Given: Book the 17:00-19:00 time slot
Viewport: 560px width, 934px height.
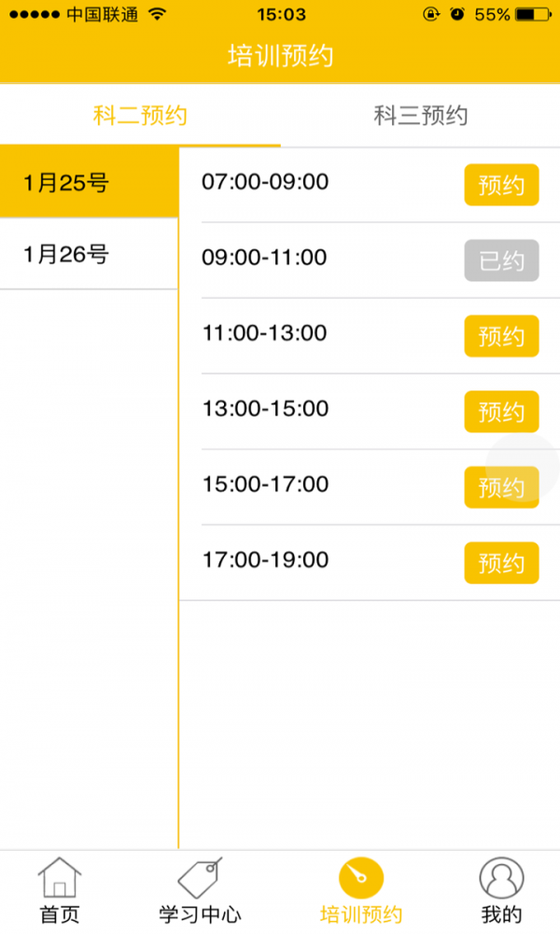Looking at the screenshot, I should 501,563.
